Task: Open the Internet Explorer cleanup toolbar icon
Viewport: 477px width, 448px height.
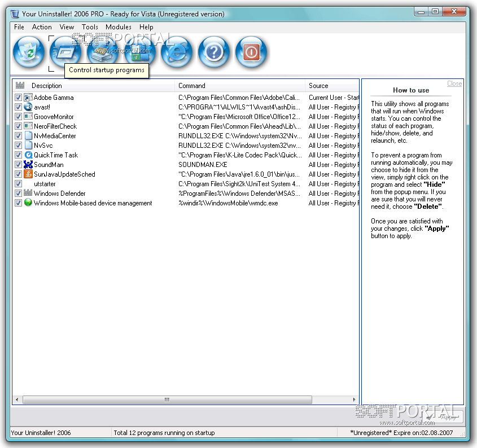Action: (177, 52)
